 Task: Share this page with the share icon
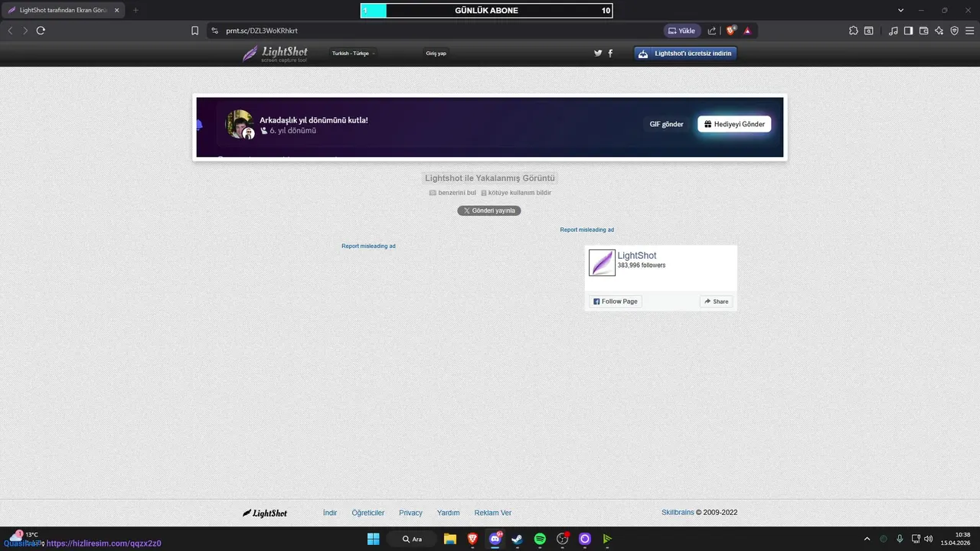[712, 31]
